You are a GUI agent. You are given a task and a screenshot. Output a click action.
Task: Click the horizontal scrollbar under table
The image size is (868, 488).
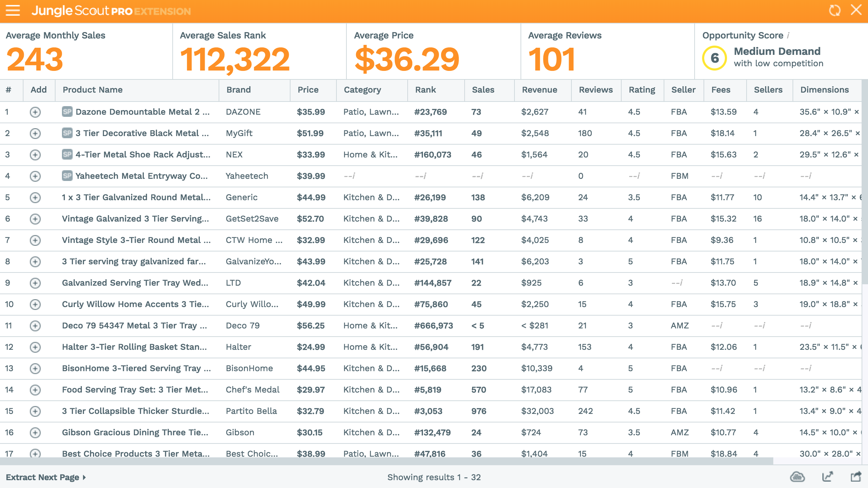386,461
